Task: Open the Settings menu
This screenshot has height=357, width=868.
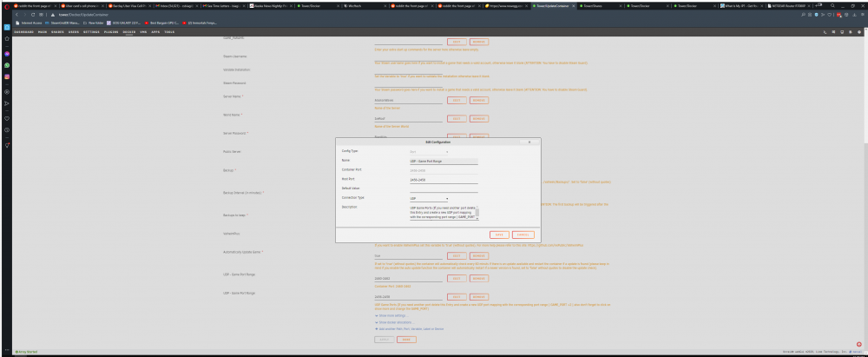Action: pyautogui.click(x=91, y=32)
